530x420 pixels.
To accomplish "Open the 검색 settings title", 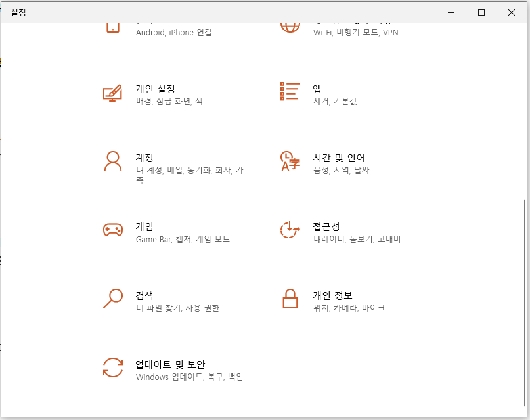I will coord(144,295).
